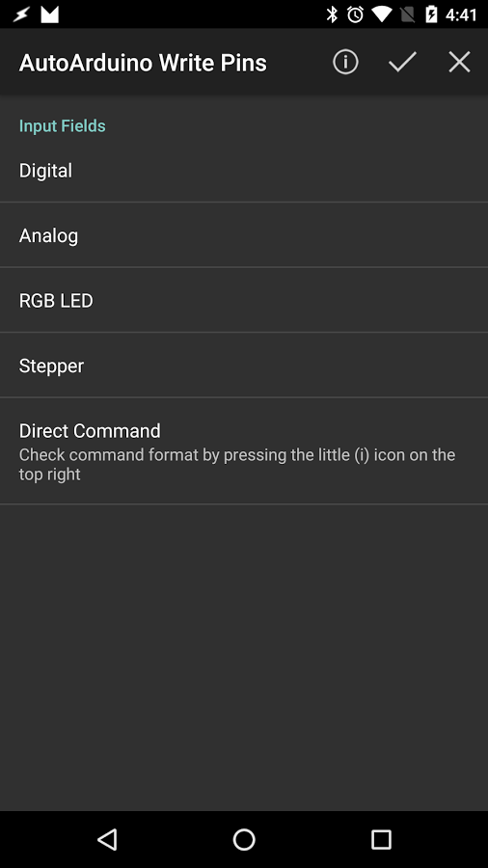This screenshot has width=488, height=868.
Task: Open the Direct Command field
Action: click(244, 451)
